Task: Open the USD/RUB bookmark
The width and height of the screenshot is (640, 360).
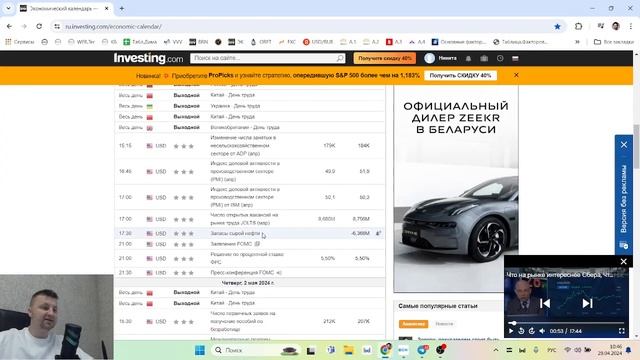Action: [318, 42]
